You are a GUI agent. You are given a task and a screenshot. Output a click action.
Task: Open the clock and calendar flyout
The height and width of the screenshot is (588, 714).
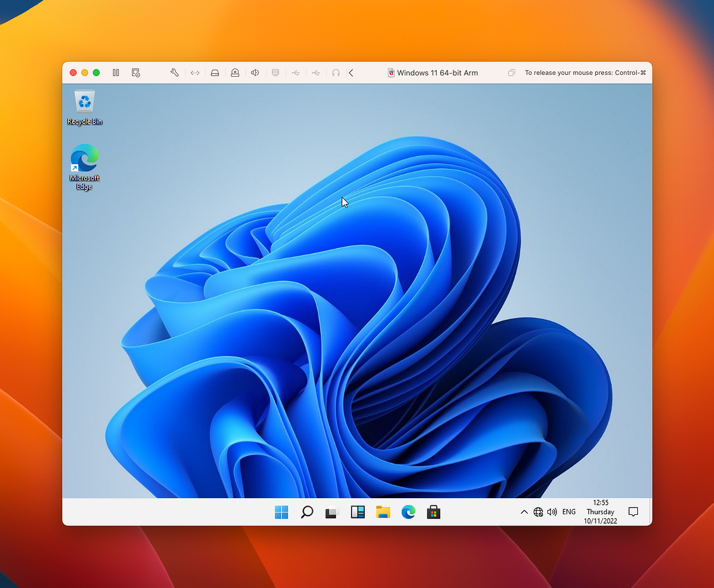point(600,512)
